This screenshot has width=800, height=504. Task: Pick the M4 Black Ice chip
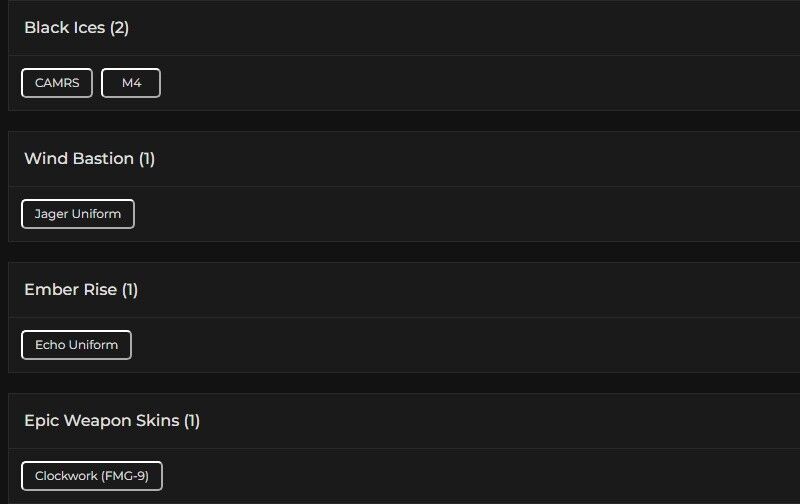click(x=131, y=83)
